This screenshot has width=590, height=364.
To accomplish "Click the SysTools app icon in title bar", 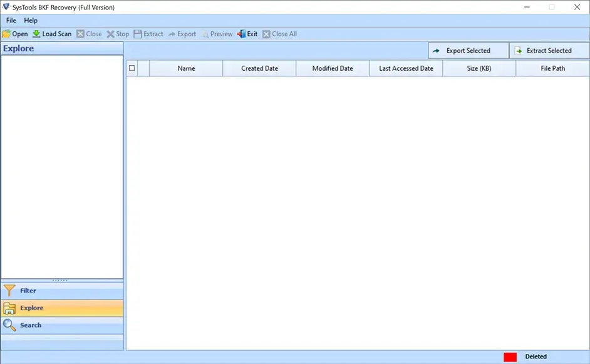I will [x=6, y=7].
